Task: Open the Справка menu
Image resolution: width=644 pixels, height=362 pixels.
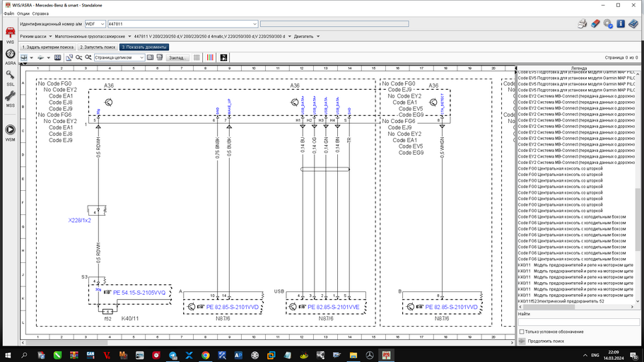Action: (40, 13)
